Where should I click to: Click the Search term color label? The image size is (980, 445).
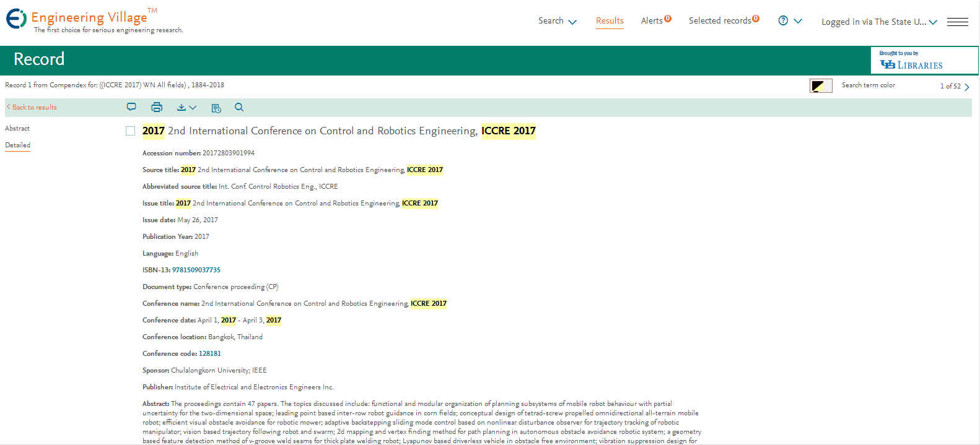(868, 85)
